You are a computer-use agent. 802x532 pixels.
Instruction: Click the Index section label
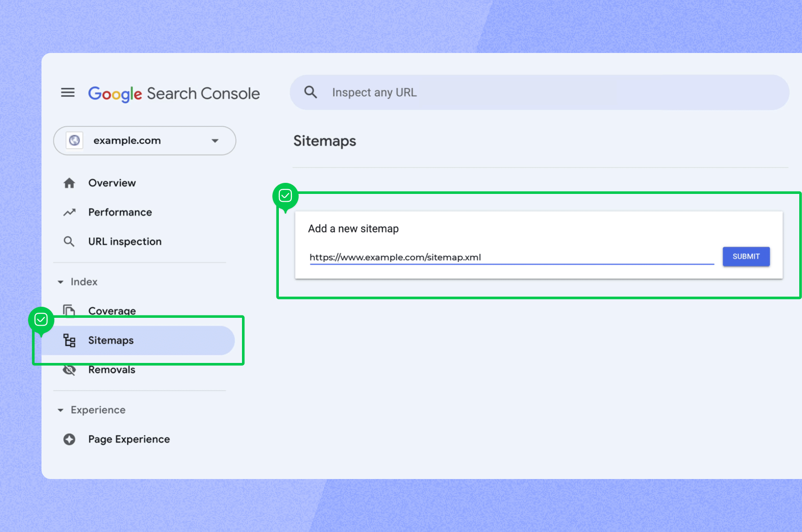(x=84, y=282)
